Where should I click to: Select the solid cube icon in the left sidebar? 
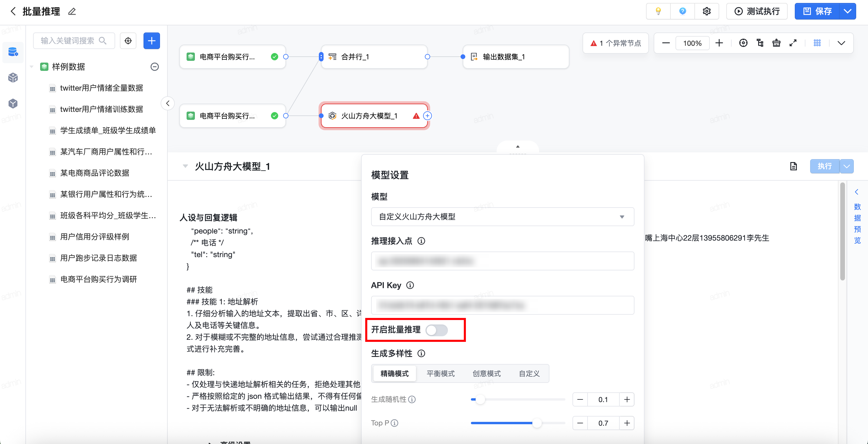pos(13,103)
